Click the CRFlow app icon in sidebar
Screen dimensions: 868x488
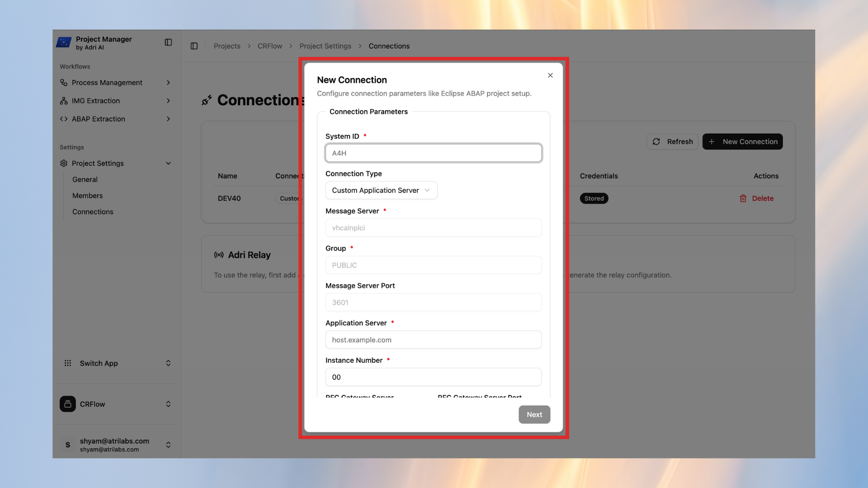(x=68, y=404)
